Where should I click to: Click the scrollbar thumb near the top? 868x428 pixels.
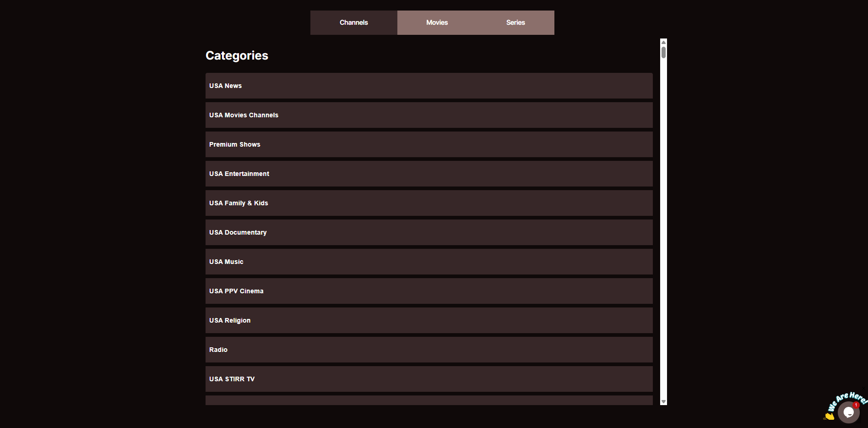point(663,53)
